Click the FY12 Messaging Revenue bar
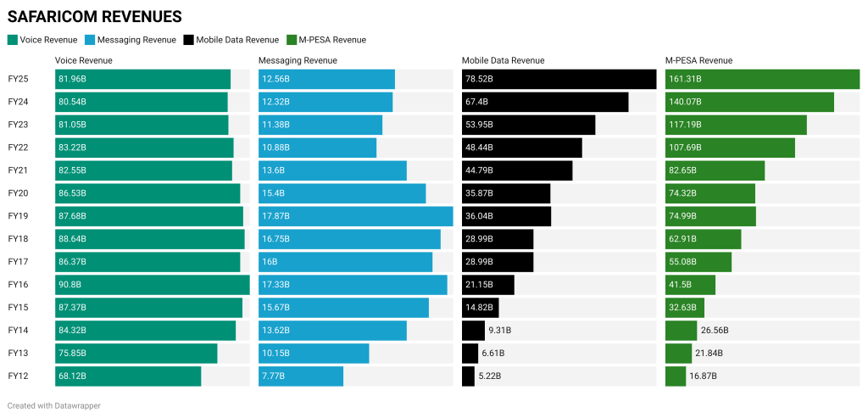Viewport: 868px width, 418px height. click(x=300, y=376)
